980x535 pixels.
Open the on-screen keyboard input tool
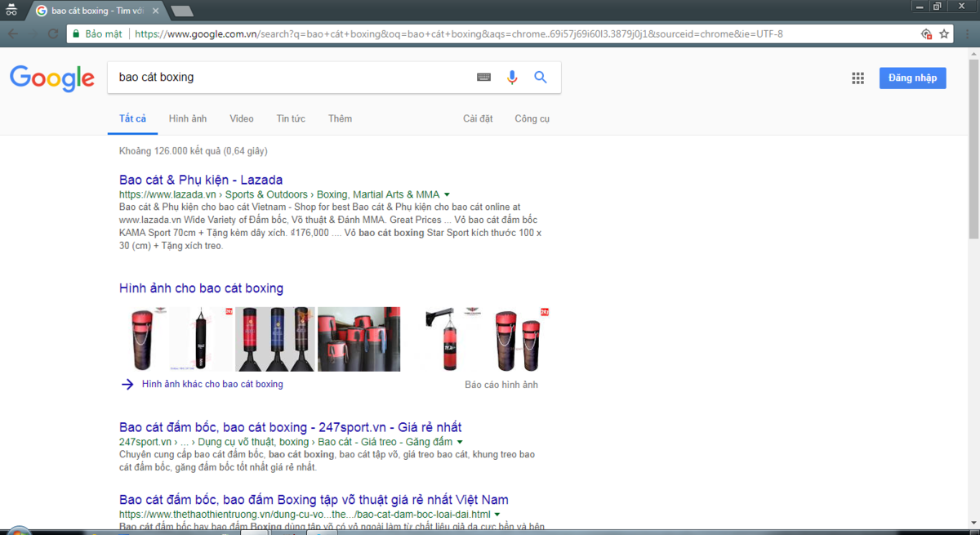tap(484, 77)
